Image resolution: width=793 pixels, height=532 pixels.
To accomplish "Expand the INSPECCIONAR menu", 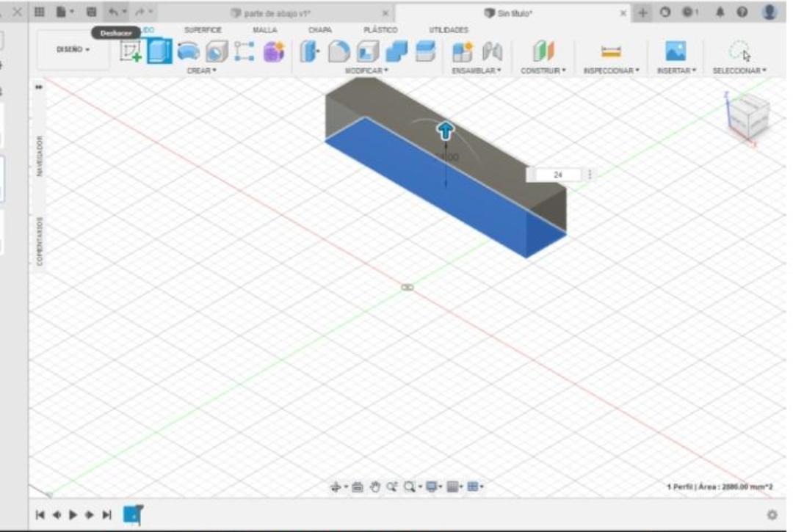I will [x=612, y=70].
